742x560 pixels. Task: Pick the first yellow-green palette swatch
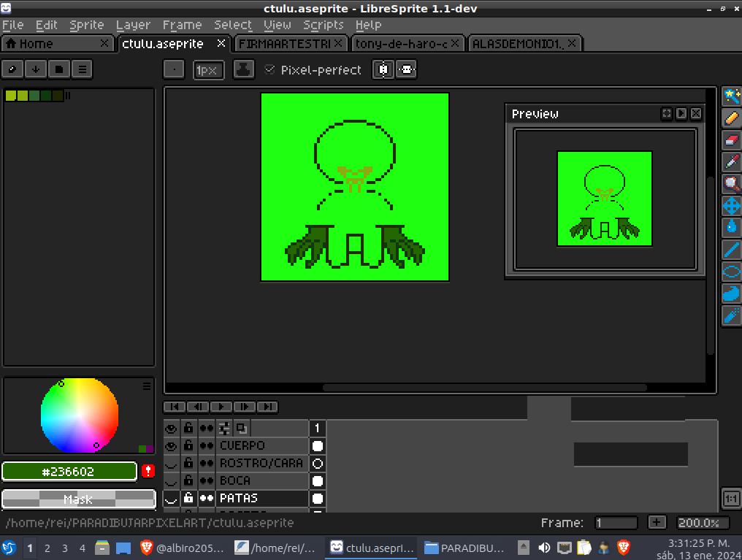point(10,96)
